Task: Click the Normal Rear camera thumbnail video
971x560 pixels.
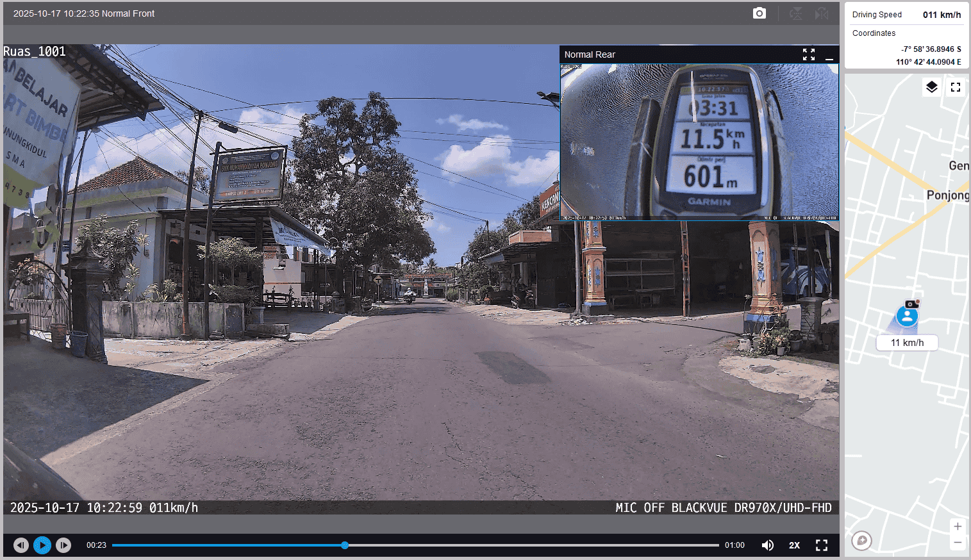Action: click(x=699, y=141)
